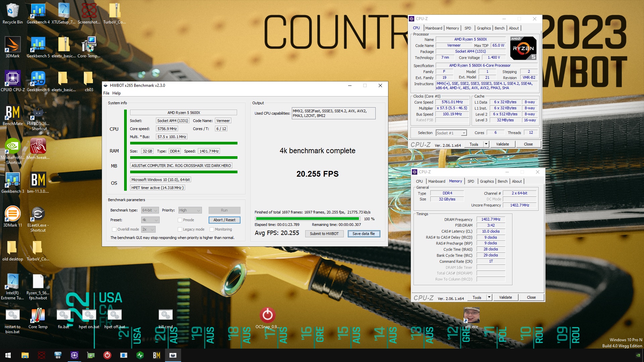644x362 pixels.
Task: Click the RAM green status bar
Action: pos(183,158)
